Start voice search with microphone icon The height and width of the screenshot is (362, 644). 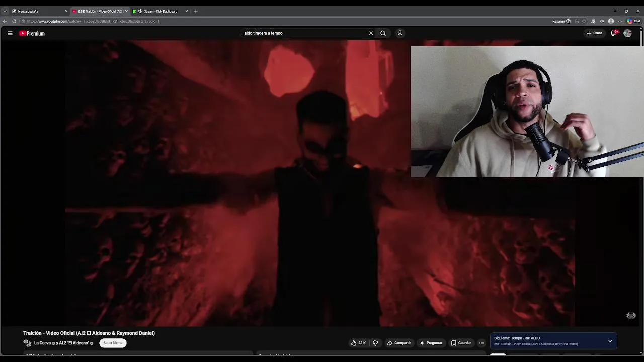coord(400,33)
